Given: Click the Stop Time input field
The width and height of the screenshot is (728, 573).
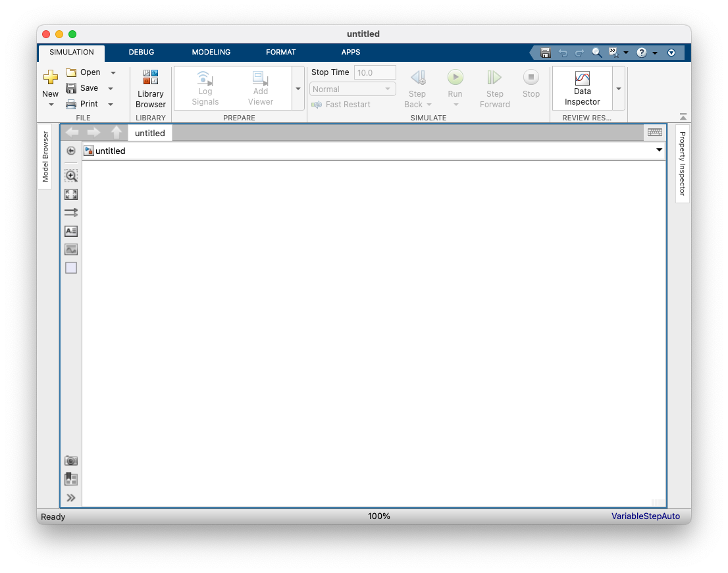Looking at the screenshot, I should click(375, 73).
